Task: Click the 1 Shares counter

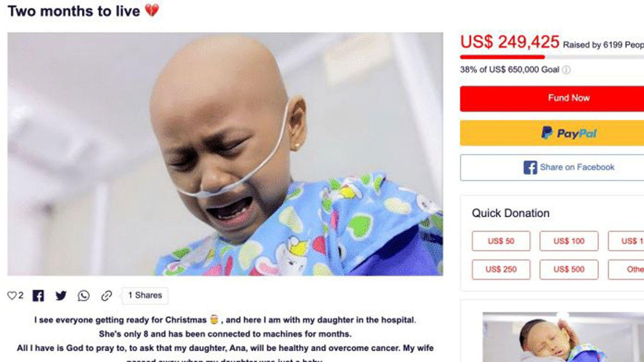Action: click(145, 296)
